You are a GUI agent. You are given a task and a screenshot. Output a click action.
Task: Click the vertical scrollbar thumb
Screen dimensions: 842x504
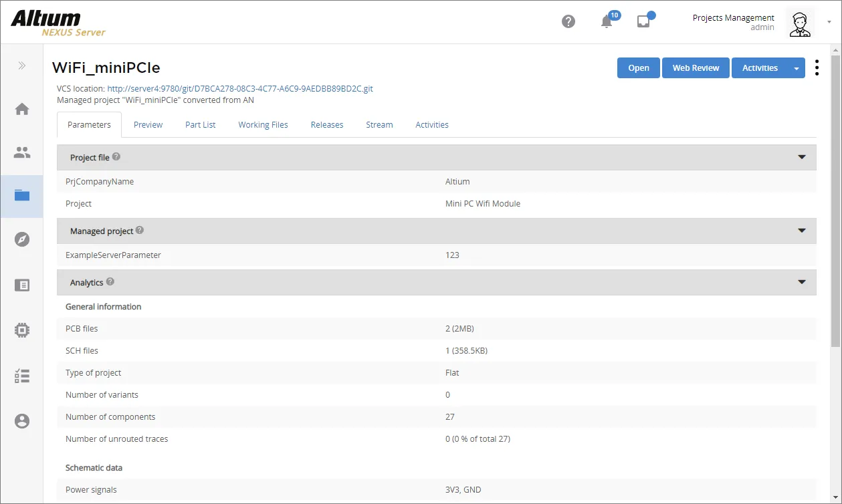click(x=835, y=201)
